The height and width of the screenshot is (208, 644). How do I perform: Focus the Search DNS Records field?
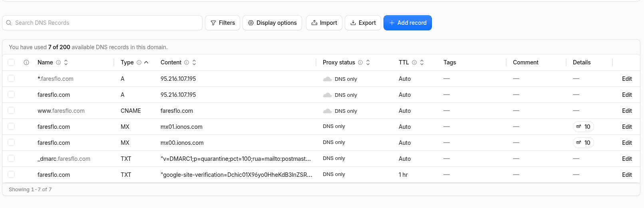click(102, 23)
